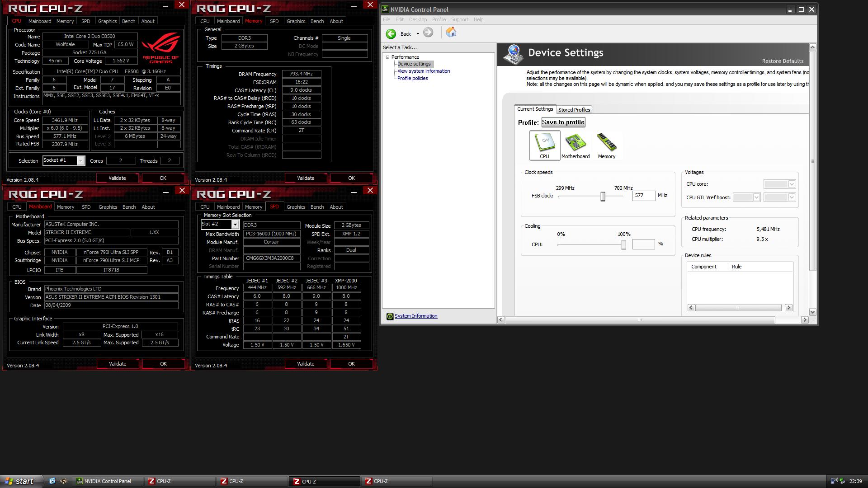Switch to Current Settings tab
The width and height of the screenshot is (868, 488).
535,109
